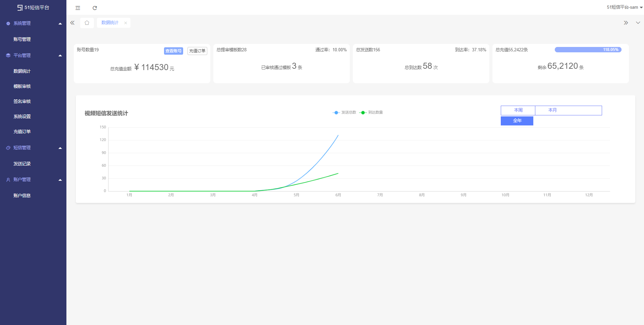
Task: Collapse the 平台管理 menu arrow
Action: pos(60,55)
